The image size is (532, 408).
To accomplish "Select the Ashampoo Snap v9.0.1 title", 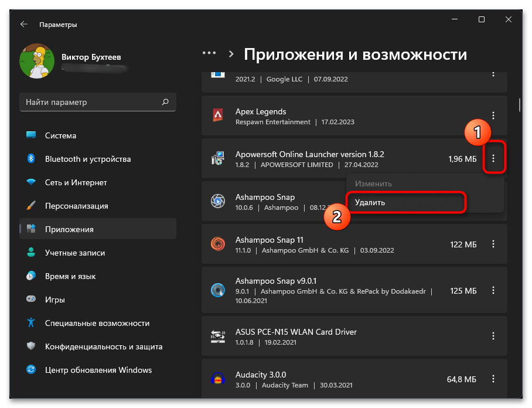I will coord(276,281).
